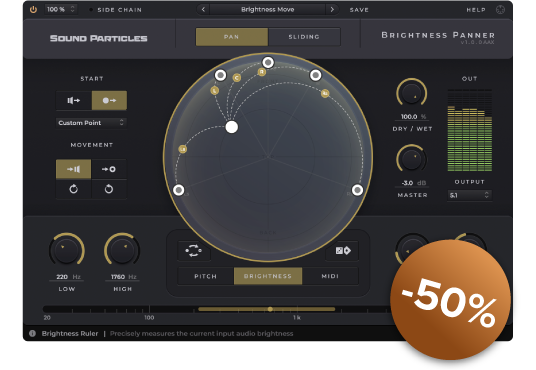Click the brightness ruler range handle
The image size is (536, 370).
click(270, 309)
